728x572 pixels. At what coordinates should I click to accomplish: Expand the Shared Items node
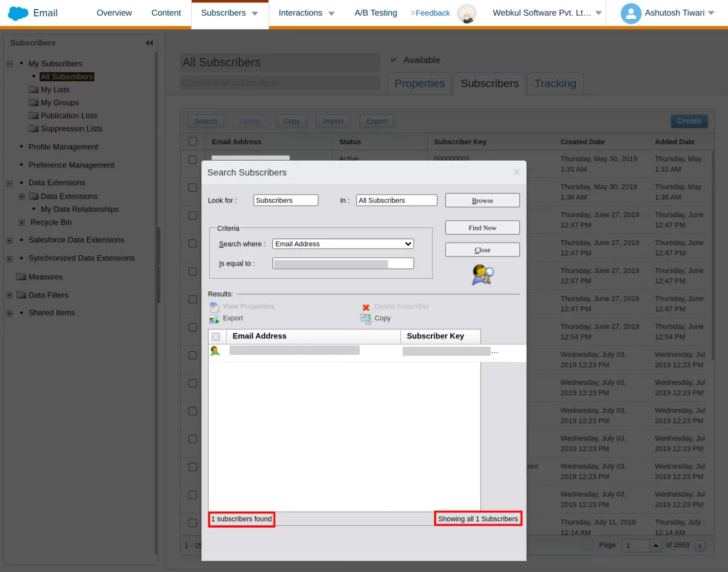click(9, 314)
